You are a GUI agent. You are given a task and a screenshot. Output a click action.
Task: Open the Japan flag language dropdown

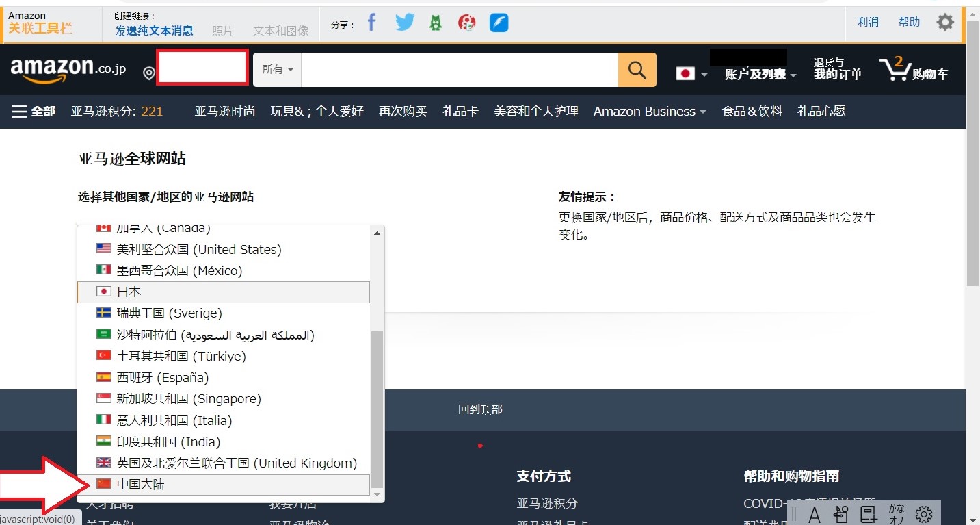pyautogui.click(x=691, y=73)
